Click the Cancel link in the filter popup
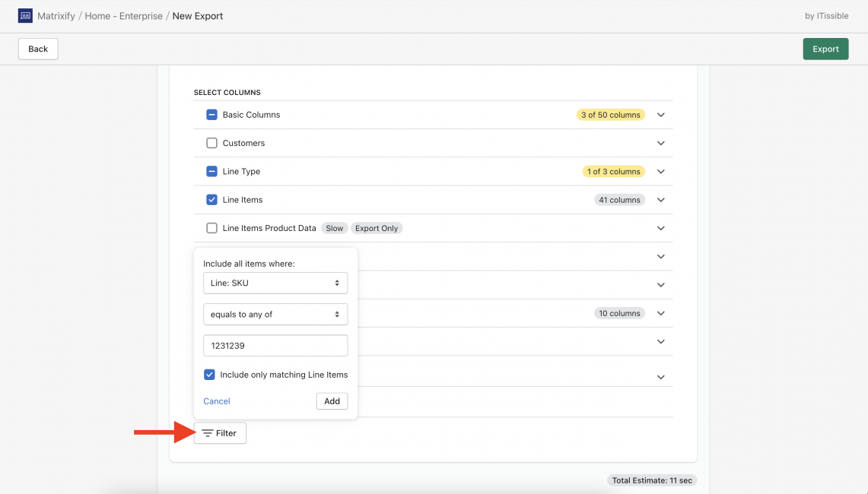 pos(216,401)
